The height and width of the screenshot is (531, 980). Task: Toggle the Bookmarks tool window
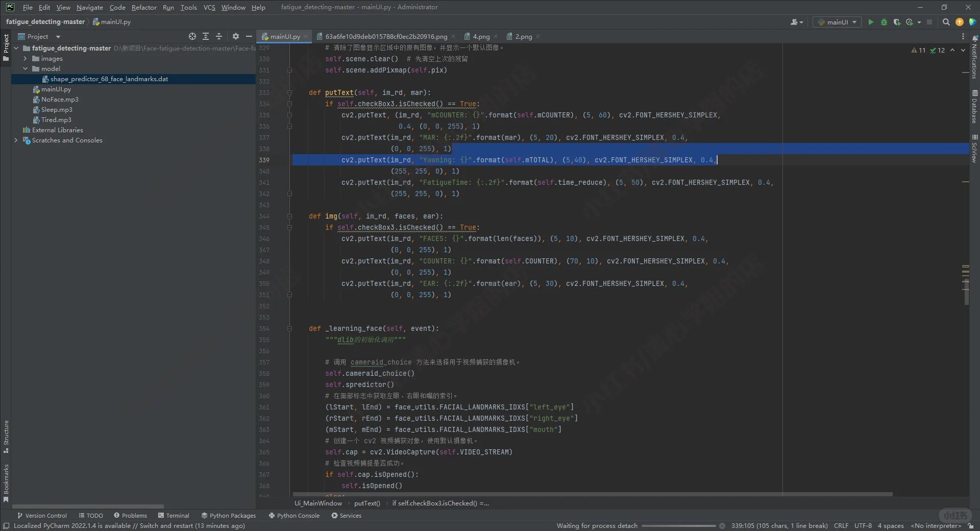[x=6, y=483]
